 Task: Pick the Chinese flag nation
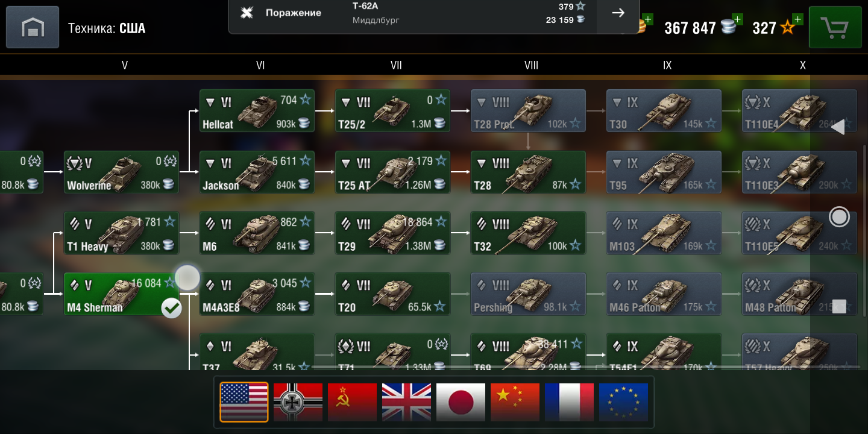tap(515, 402)
